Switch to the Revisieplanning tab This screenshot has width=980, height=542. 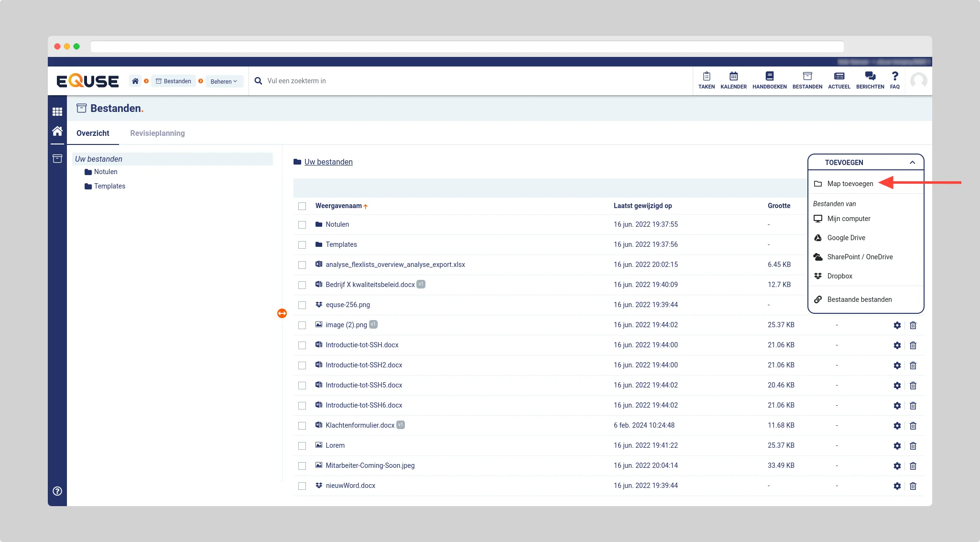coord(157,133)
